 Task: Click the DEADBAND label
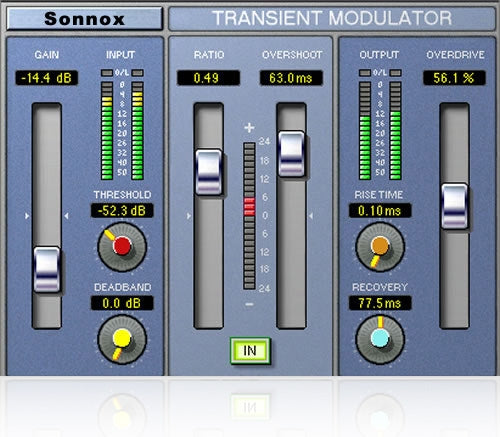click(x=122, y=287)
